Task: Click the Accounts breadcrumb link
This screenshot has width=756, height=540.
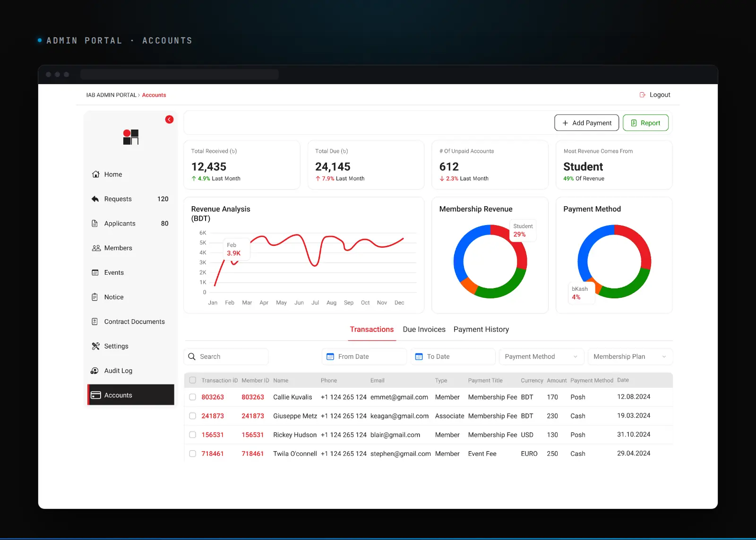Action: pos(154,95)
